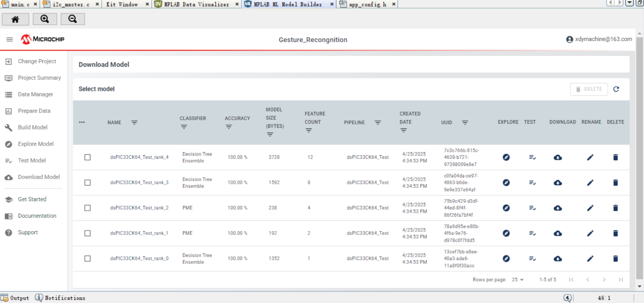The height and width of the screenshot is (303, 644).
Task: Tick checkbox for dsPIC33CK64_Test_rank_0
Action: tap(88, 259)
